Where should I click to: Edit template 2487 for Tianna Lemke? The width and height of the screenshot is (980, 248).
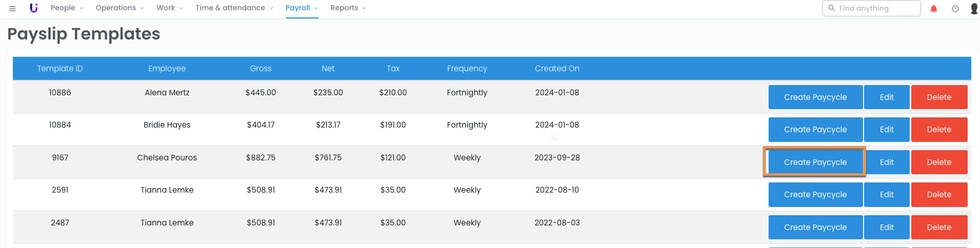point(887,228)
